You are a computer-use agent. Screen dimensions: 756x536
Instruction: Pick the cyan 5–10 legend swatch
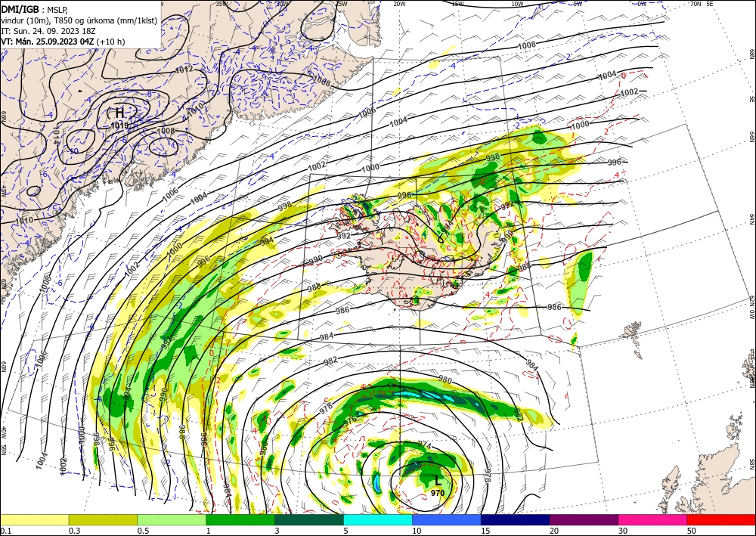pos(378,519)
